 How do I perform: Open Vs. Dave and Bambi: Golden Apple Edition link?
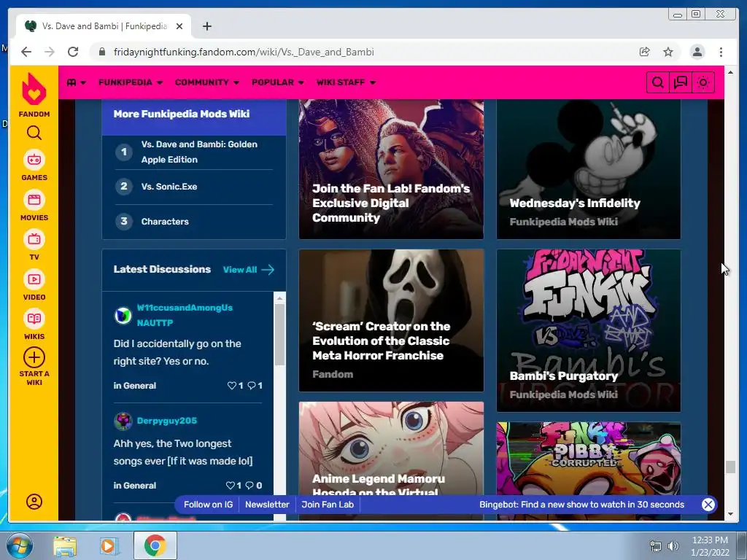[199, 152]
